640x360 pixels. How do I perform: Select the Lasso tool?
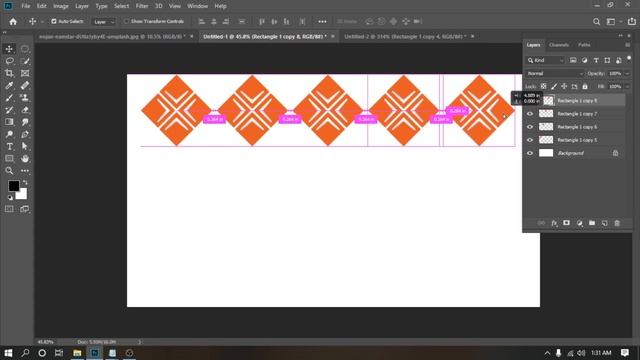(x=9, y=61)
